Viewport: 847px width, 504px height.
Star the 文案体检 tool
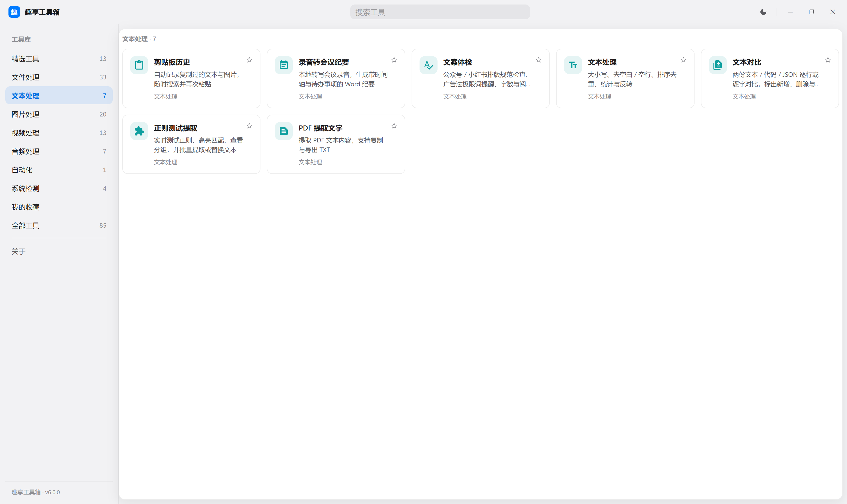[539, 60]
